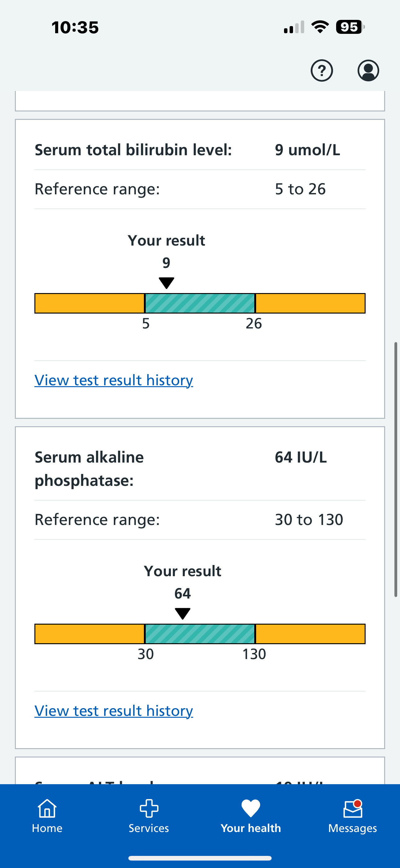The height and width of the screenshot is (868, 400).
Task: Tap the Serum total bilirubin level heading
Action: point(133,150)
